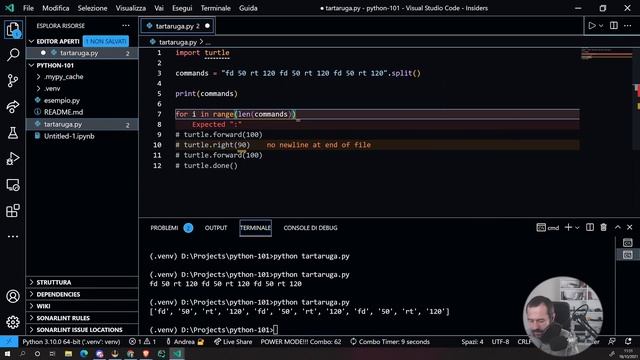Open the Source Control view

(x=13, y=81)
